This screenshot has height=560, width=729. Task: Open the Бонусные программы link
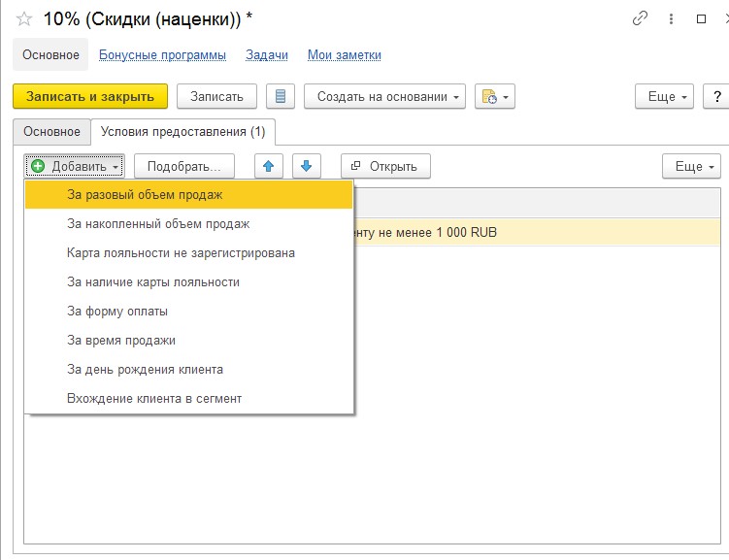click(x=162, y=55)
